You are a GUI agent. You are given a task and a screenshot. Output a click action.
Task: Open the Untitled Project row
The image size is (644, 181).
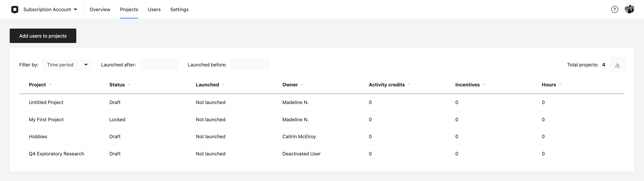coord(322,103)
